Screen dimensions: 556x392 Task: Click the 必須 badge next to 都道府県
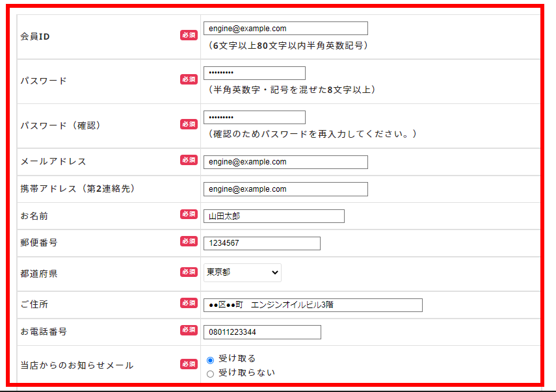189,272
